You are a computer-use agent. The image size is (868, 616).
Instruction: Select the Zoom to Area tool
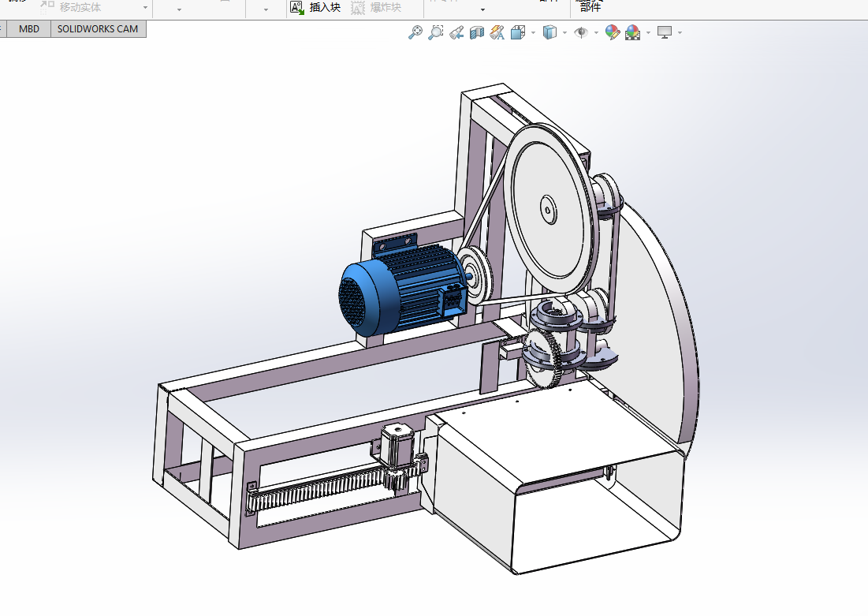(x=436, y=32)
